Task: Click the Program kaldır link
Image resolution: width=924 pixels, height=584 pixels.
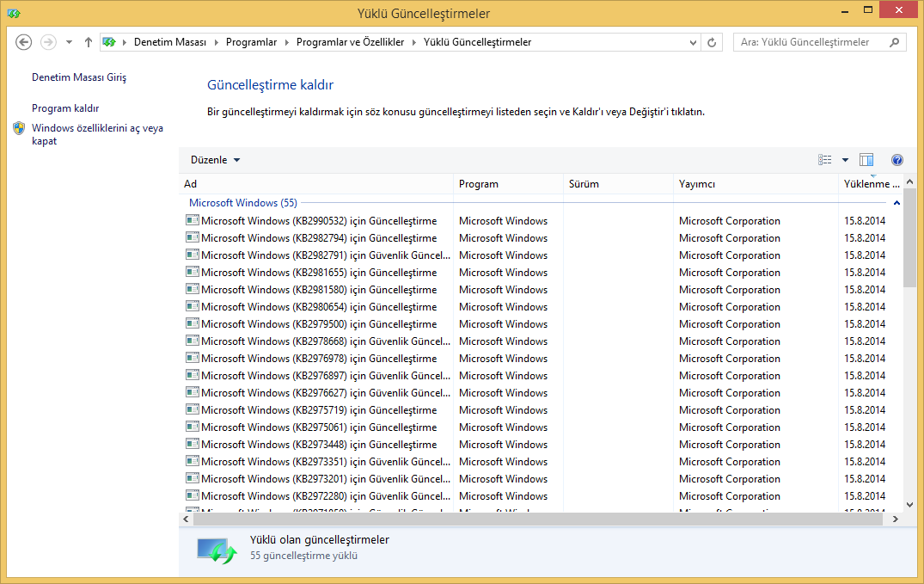Action: [65, 108]
